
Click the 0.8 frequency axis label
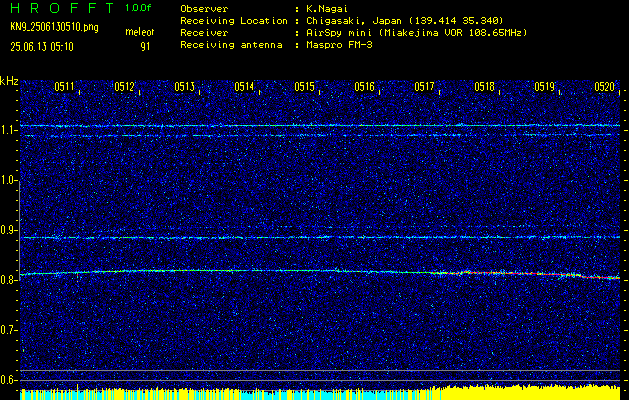click(8, 280)
